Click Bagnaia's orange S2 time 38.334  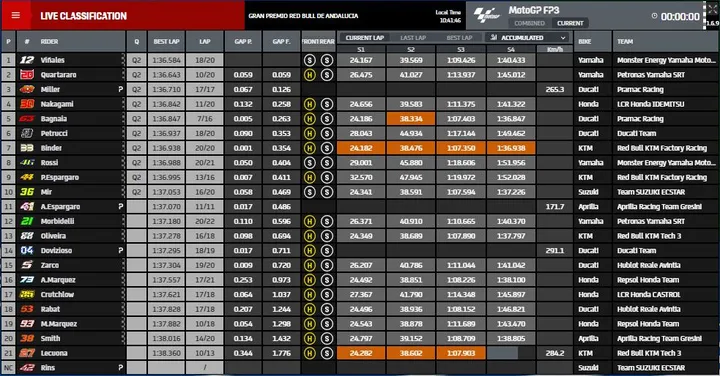(411, 118)
